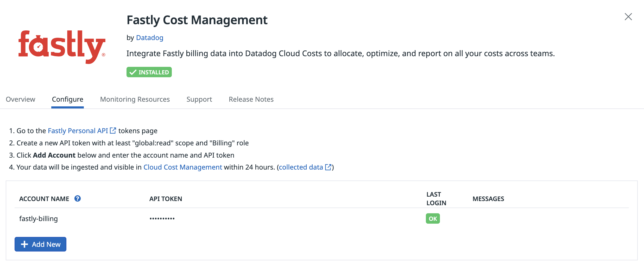Viewport: 644px width, 271px height.
Task: Click the MESSAGES column header
Action: point(488,199)
